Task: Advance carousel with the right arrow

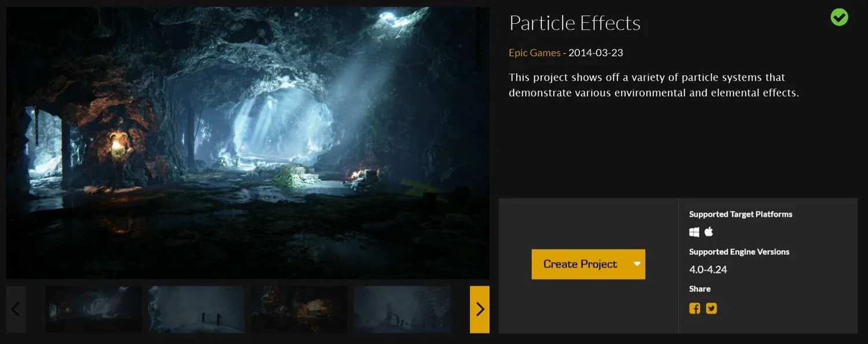Action: [x=480, y=309]
